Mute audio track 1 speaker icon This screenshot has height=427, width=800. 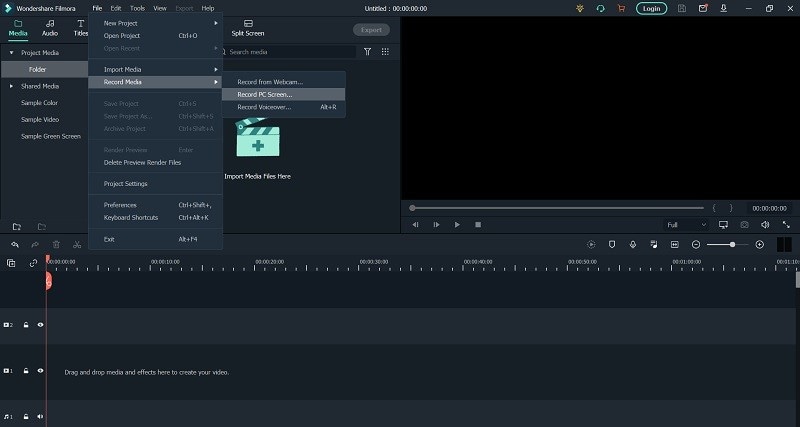coord(40,417)
